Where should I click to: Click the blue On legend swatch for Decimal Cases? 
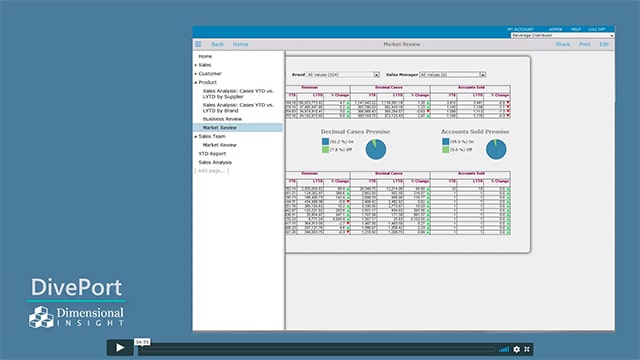coord(325,141)
